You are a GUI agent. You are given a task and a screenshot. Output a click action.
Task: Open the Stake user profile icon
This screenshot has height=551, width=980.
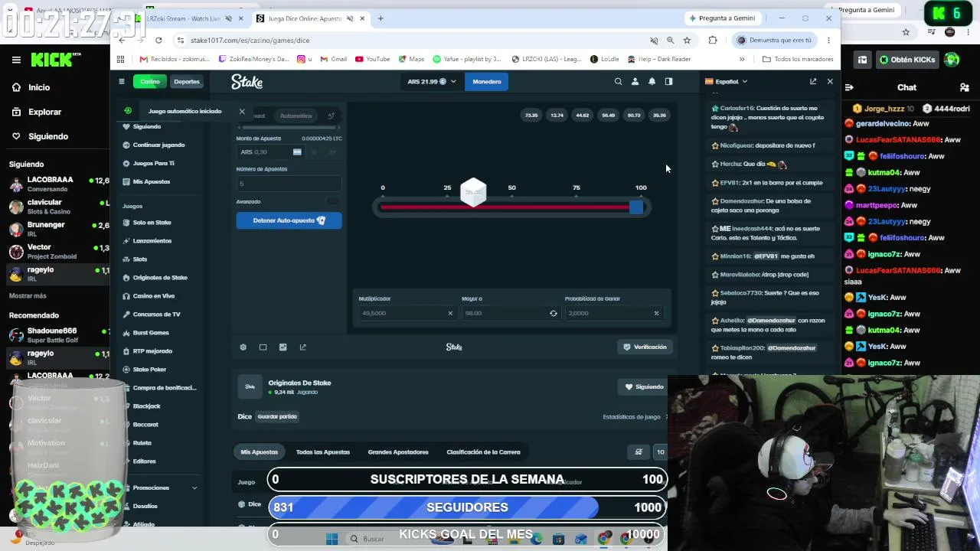635,81
